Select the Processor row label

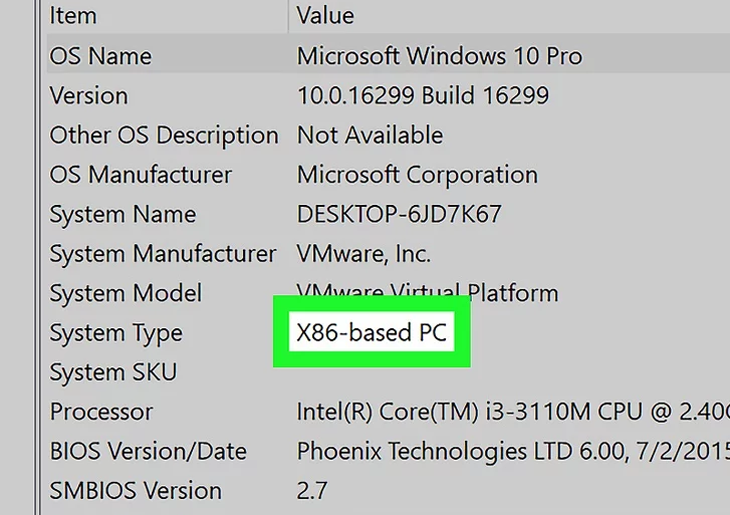(x=101, y=411)
